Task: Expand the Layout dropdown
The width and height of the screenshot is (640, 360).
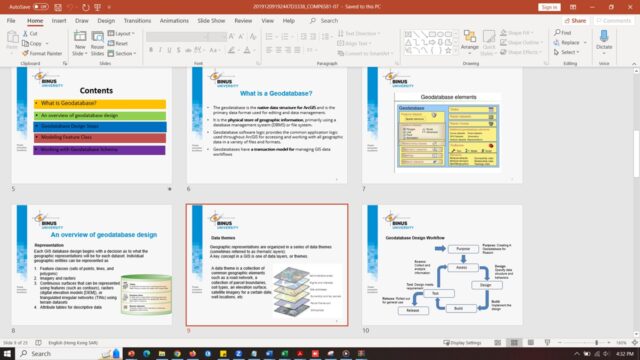Action: point(121,33)
